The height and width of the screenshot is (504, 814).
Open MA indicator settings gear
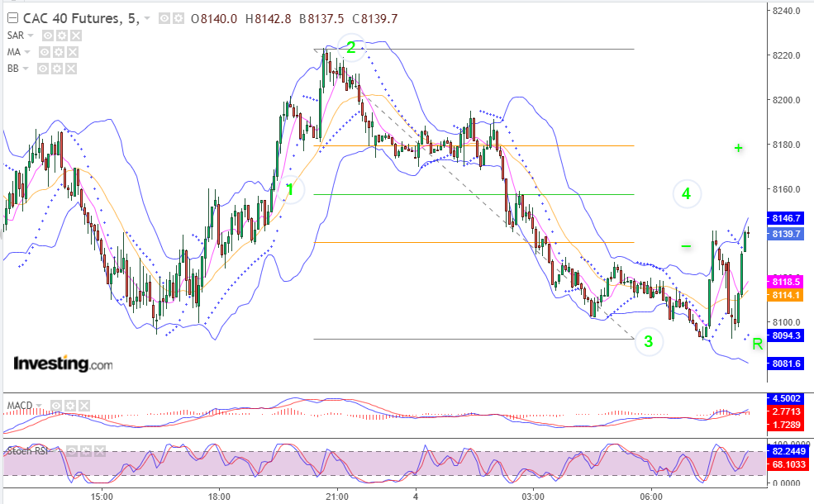[59, 52]
